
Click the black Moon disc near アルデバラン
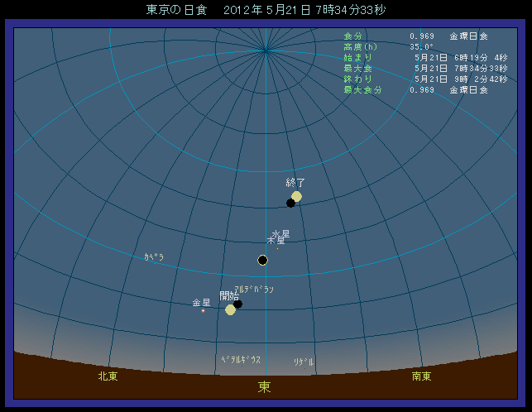(238, 304)
